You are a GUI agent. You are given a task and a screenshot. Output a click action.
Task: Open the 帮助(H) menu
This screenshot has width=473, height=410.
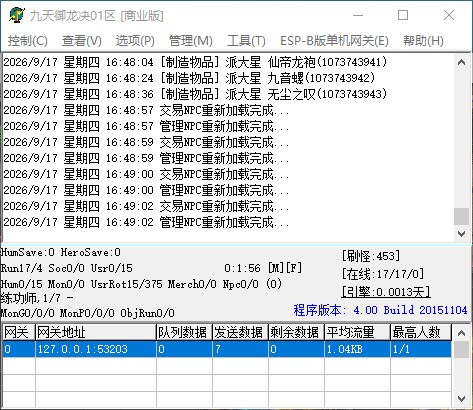[423, 41]
